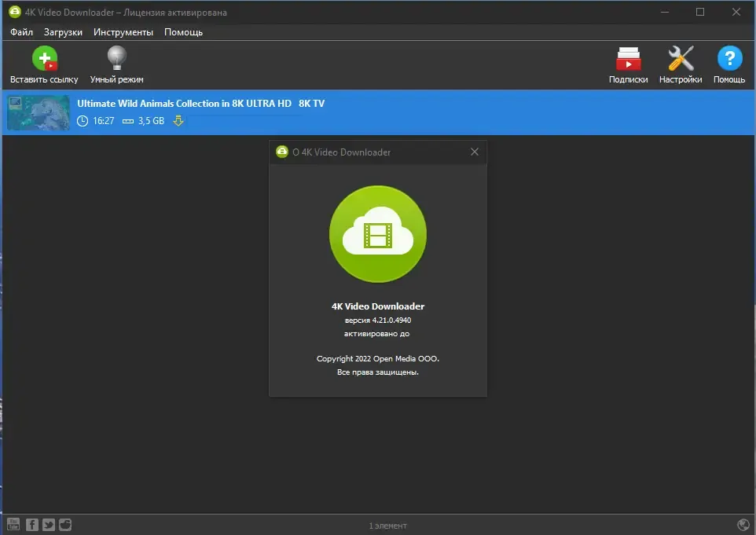Click the '8K TV' channel name
The height and width of the screenshot is (535, 756).
point(311,103)
